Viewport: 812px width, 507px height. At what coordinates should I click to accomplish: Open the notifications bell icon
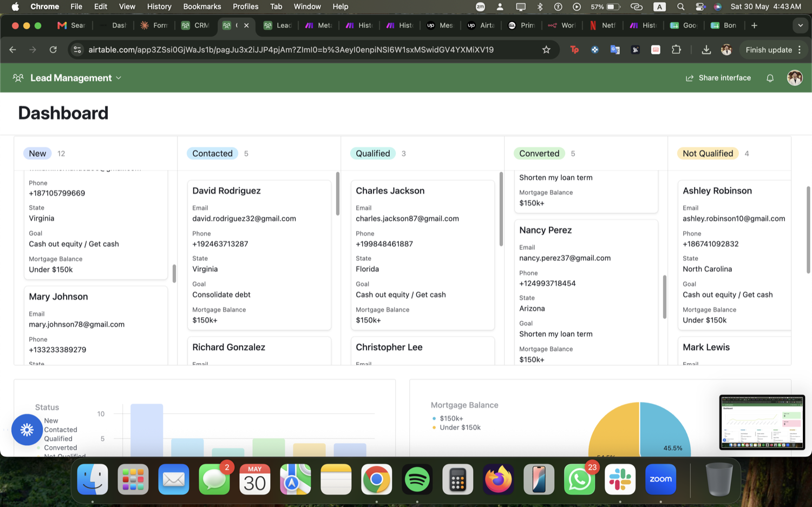tap(770, 78)
